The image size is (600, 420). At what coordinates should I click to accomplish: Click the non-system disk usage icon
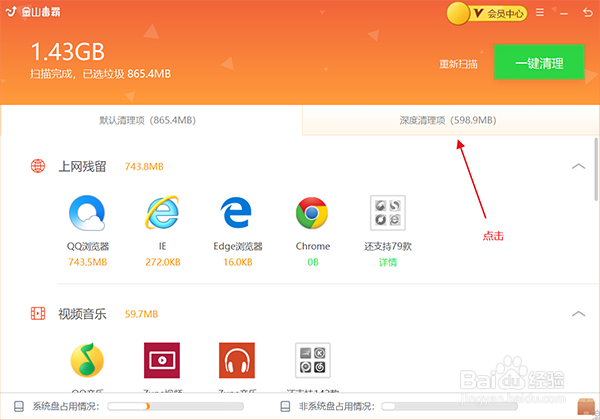click(285, 406)
